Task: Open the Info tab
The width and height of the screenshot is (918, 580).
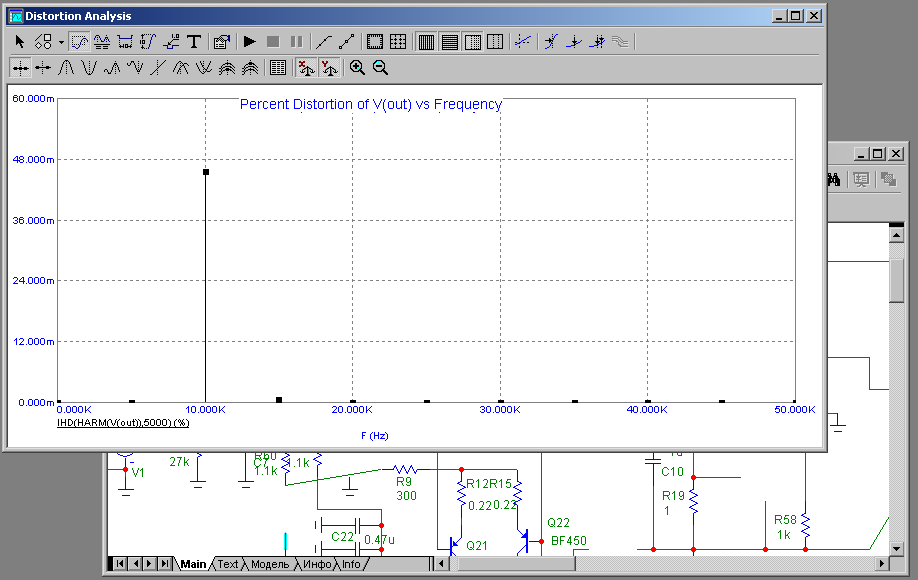Action: coord(351,564)
